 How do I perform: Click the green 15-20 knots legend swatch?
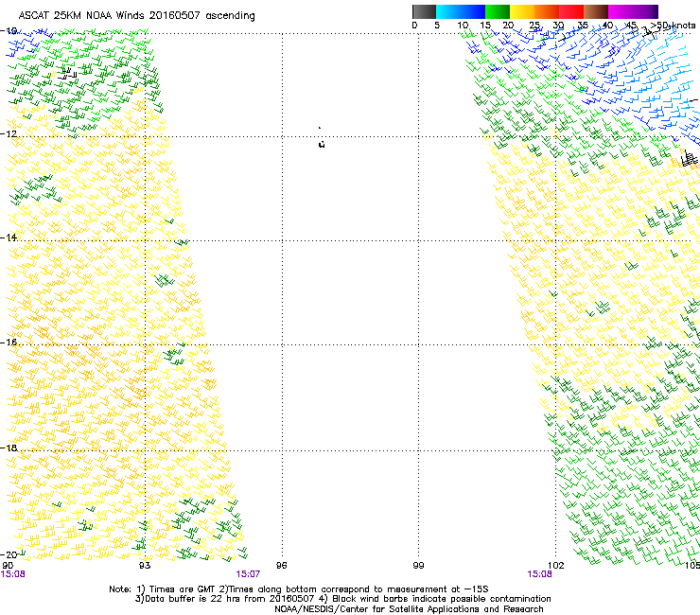tap(498, 11)
